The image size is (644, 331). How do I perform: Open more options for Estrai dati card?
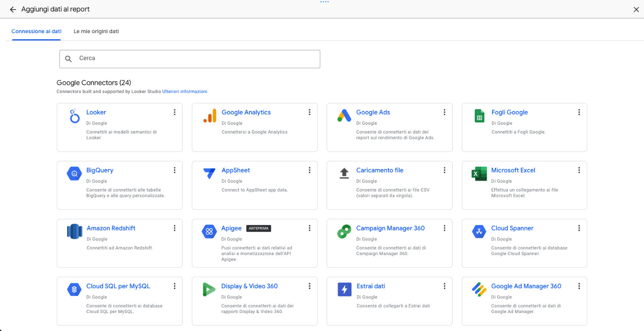click(x=444, y=286)
